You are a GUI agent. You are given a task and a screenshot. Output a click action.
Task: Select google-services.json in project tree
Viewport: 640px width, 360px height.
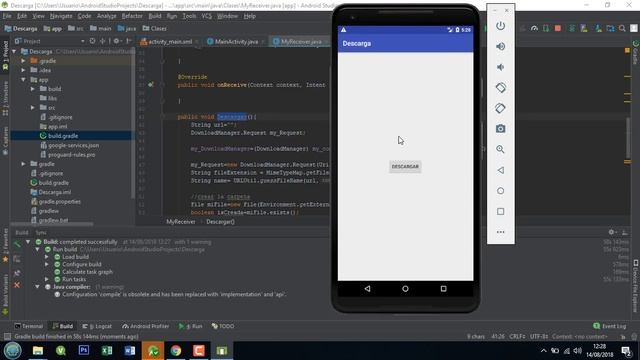[73, 145]
